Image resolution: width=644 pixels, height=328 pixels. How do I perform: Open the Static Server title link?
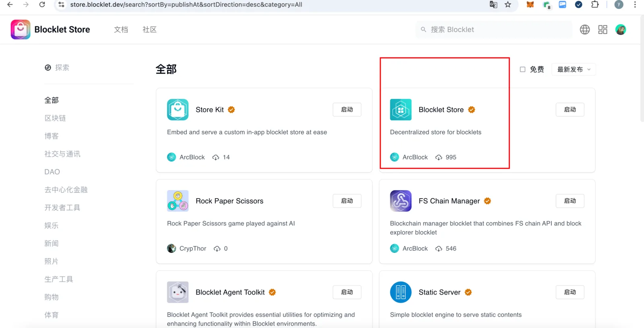click(440, 292)
